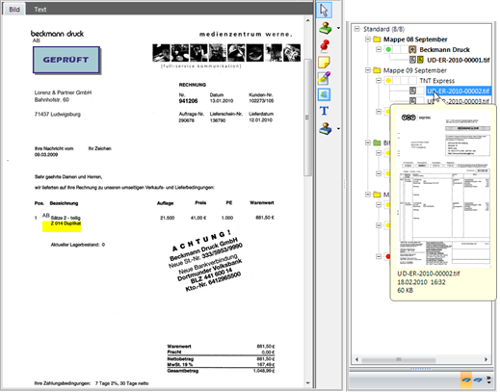Click the '71437 Ludwigsburg' address line
The width and height of the screenshot is (500, 392).
point(57,114)
